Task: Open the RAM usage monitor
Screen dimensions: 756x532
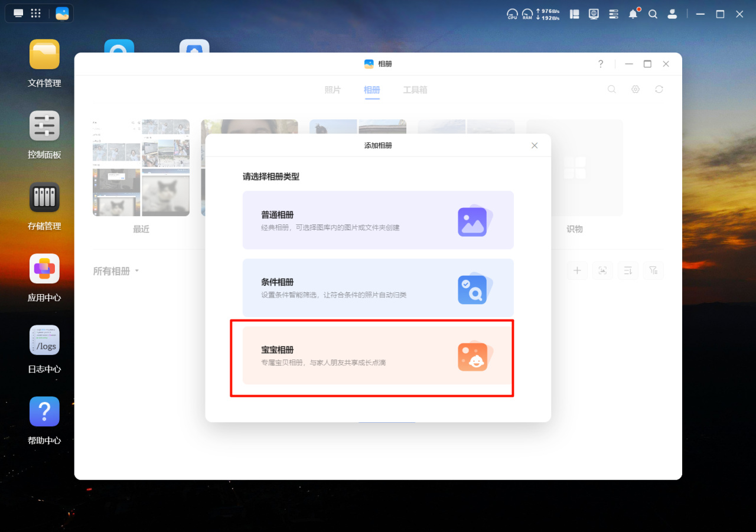Action: pyautogui.click(x=527, y=14)
